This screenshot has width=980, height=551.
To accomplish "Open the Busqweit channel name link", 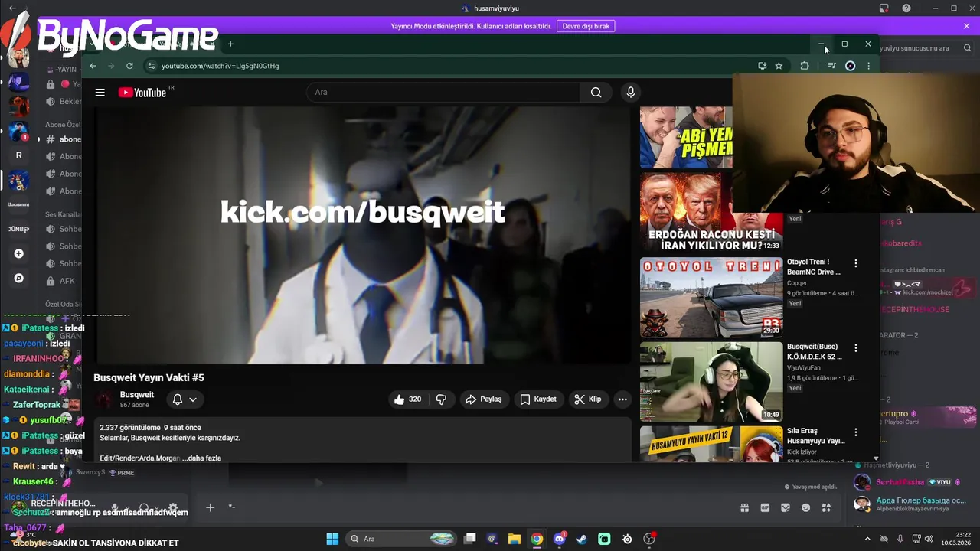I will (x=137, y=395).
